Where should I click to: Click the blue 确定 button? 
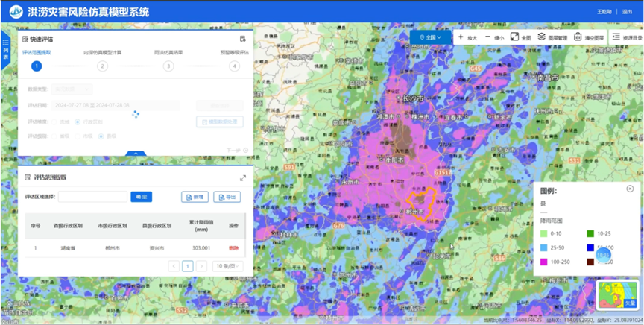point(141,197)
